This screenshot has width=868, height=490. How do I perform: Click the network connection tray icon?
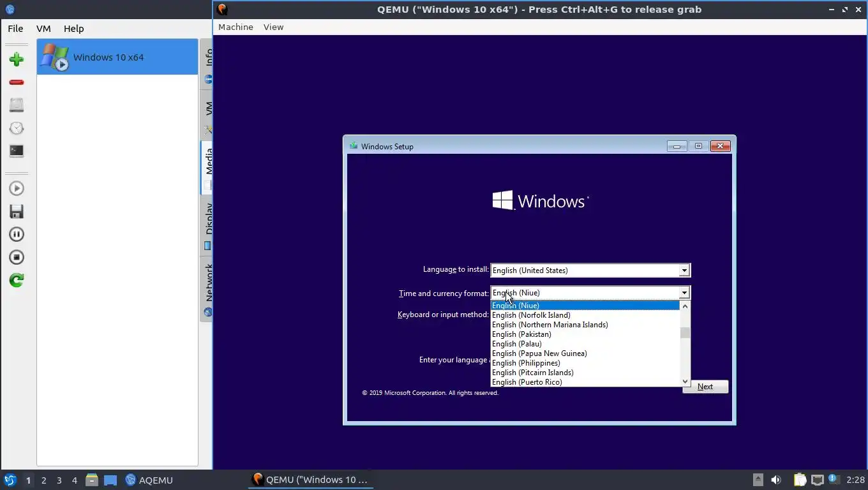[818, 480]
